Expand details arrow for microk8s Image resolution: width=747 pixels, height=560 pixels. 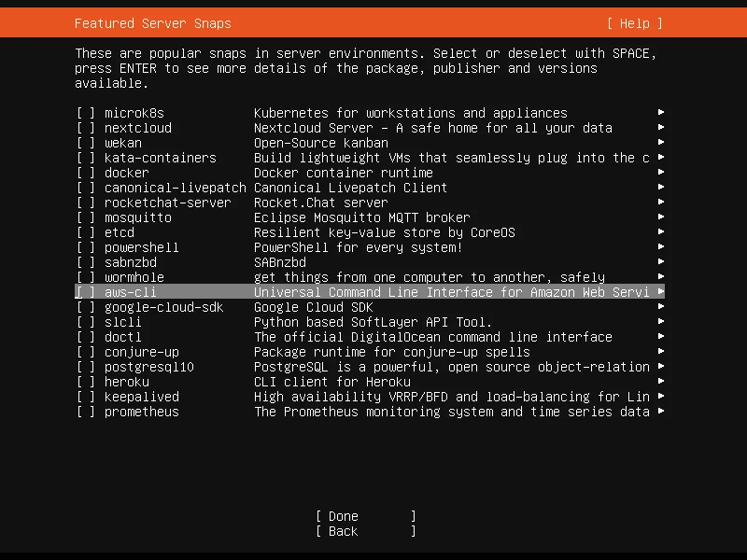click(x=661, y=112)
